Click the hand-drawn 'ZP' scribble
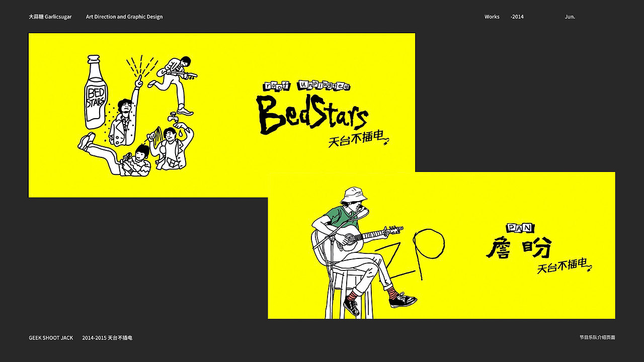Image resolution: width=644 pixels, height=362 pixels. coord(411,255)
